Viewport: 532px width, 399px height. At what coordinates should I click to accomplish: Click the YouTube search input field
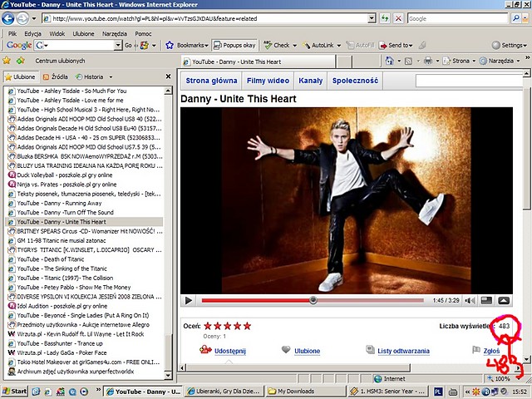pos(470,81)
